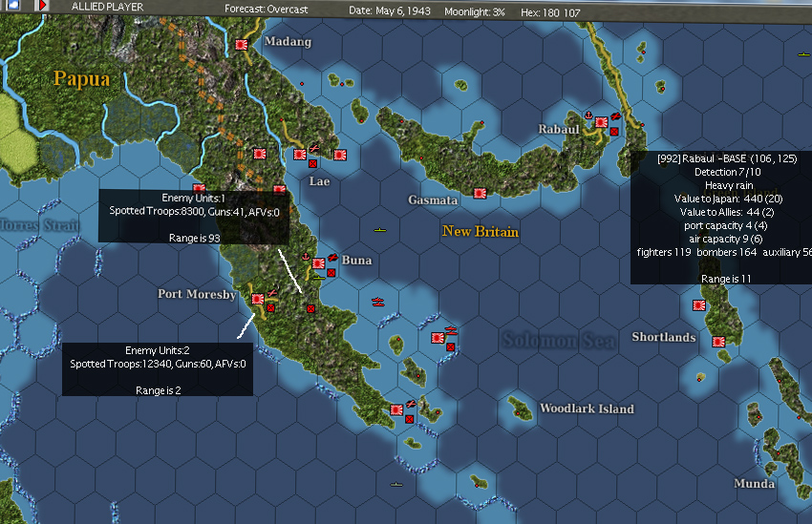Select the base flag west of Lae

260,154
